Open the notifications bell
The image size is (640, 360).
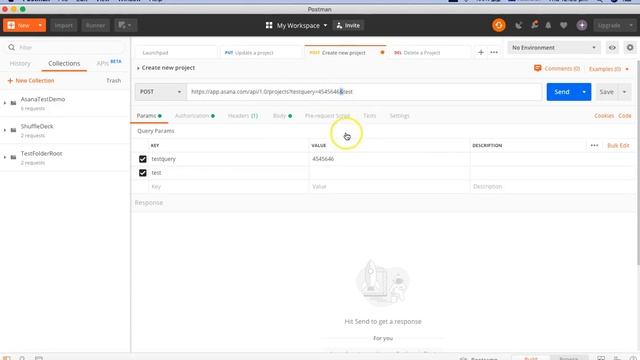(x=548, y=25)
